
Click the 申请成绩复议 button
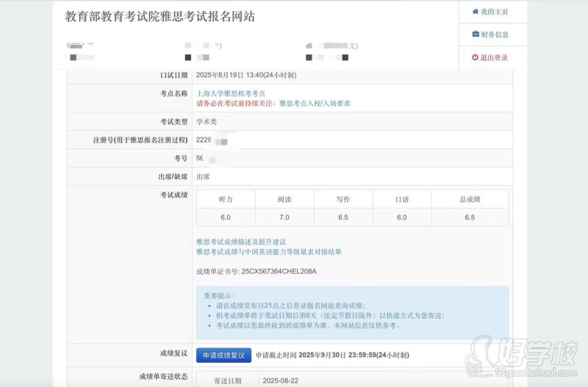point(223,355)
